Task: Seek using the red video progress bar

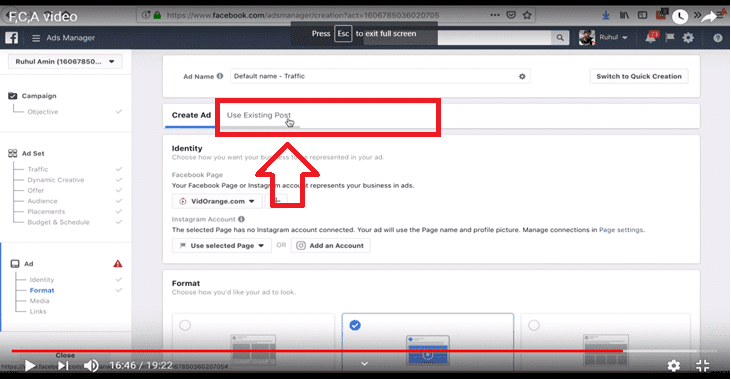Action: click(317, 351)
